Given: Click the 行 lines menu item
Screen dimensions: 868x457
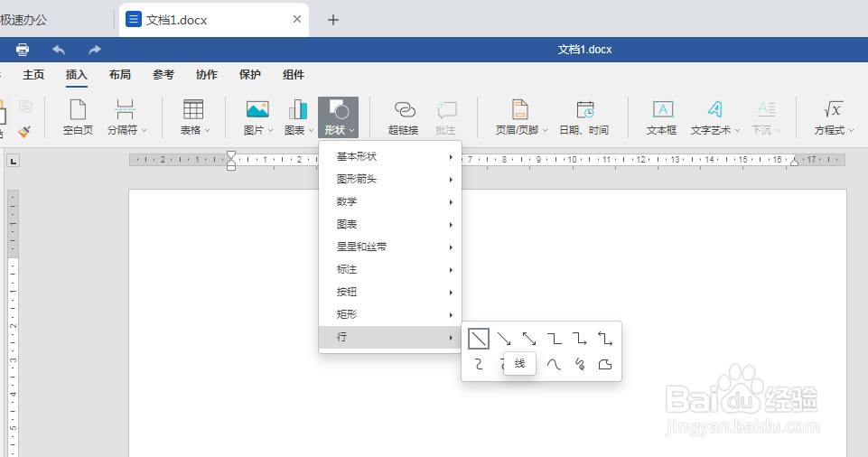Looking at the screenshot, I should point(390,337).
